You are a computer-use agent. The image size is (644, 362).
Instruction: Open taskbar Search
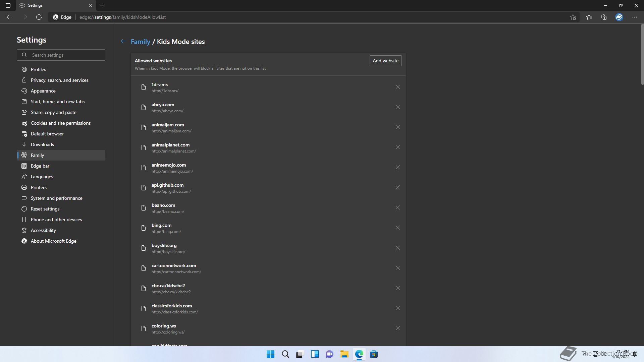(285, 354)
